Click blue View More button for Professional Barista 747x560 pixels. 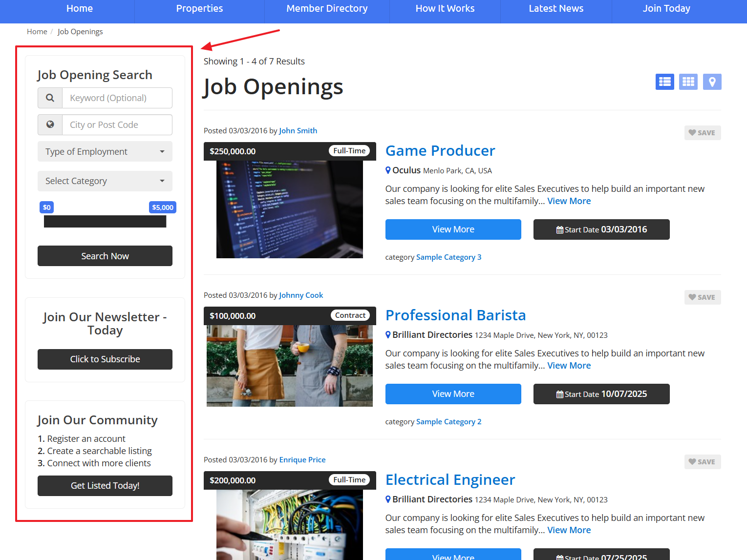coord(453,394)
